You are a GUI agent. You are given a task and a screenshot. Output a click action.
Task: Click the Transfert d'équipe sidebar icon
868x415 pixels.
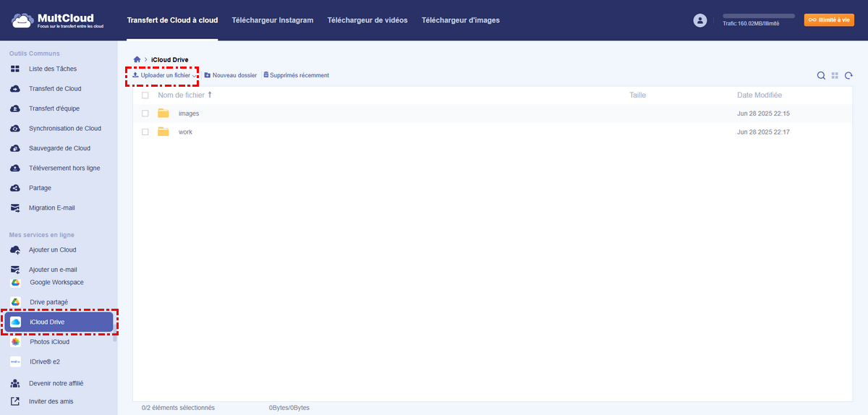tap(15, 108)
